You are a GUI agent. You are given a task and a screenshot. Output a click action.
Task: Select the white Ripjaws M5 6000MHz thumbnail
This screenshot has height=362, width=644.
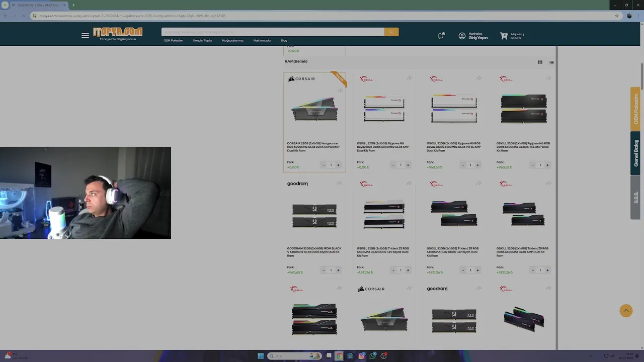[384, 109]
